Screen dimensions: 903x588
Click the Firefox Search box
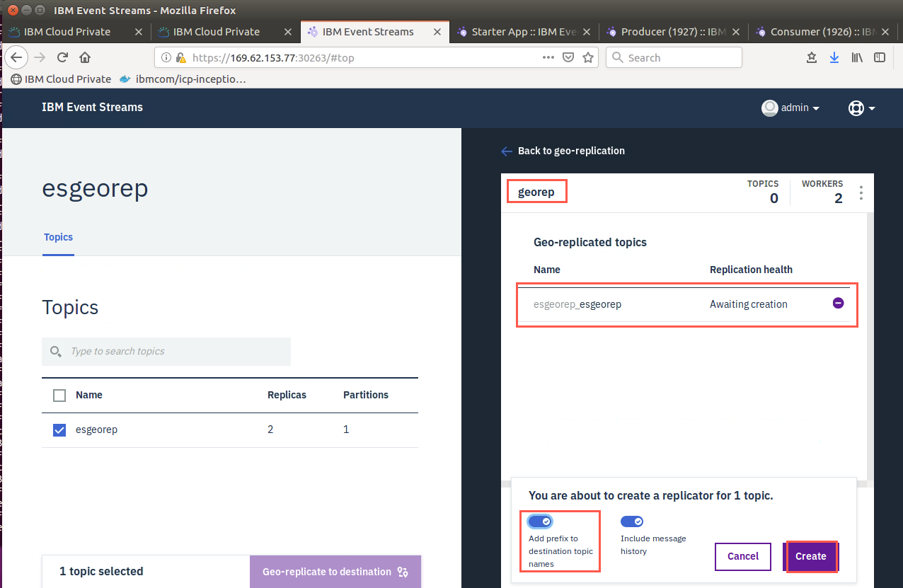pyautogui.click(x=674, y=58)
